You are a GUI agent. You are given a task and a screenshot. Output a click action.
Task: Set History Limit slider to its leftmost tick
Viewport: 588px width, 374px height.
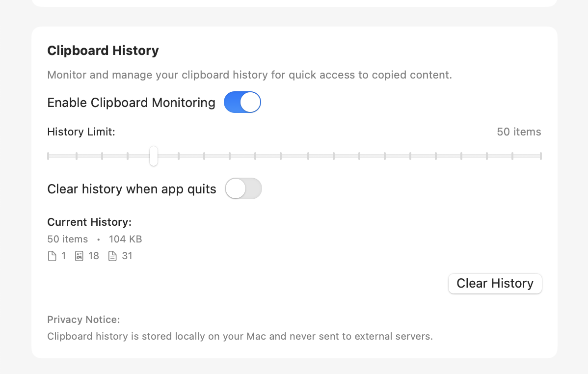48,156
